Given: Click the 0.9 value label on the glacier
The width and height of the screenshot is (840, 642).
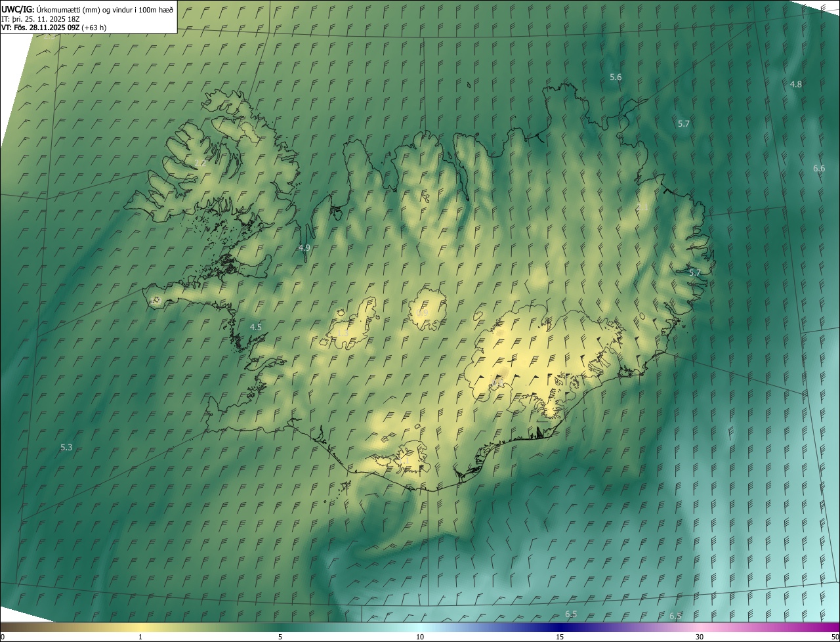Looking at the screenshot, I should click(x=422, y=312).
